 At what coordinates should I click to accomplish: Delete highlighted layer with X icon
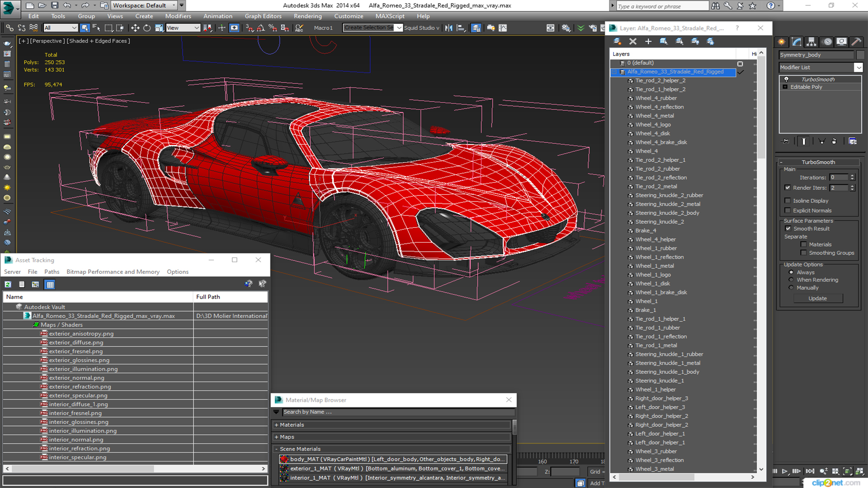pyautogui.click(x=633, y=41)
